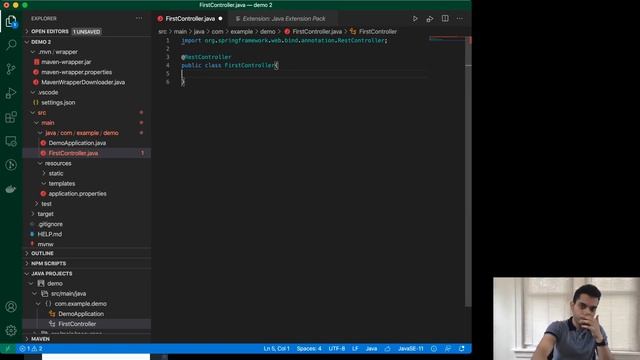
Task: Switch to Extension: Java Extension Pack tab
Action: point(284,19)
